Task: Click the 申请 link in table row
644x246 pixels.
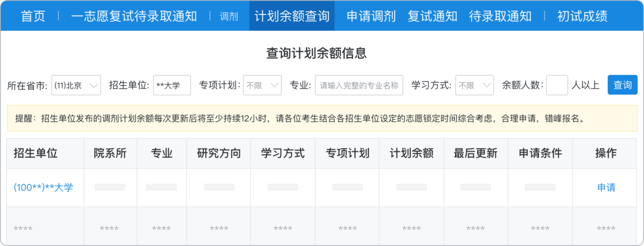Action: click(x=606, y=188)
